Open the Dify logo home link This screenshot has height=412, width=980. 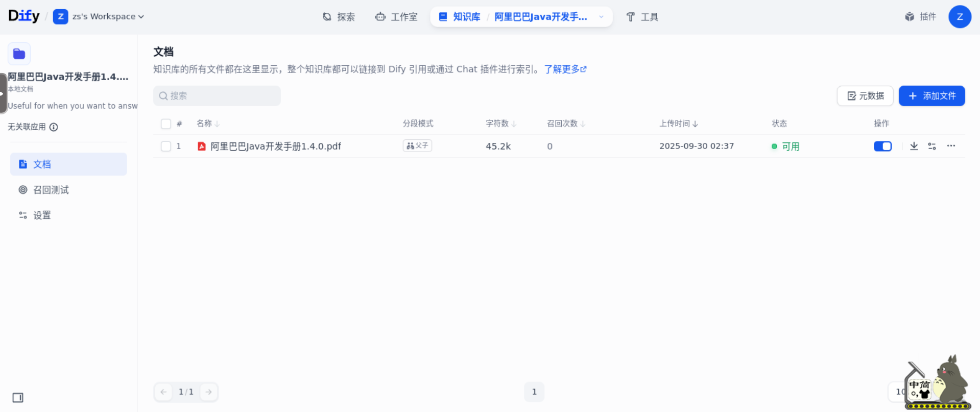(24, 16)
